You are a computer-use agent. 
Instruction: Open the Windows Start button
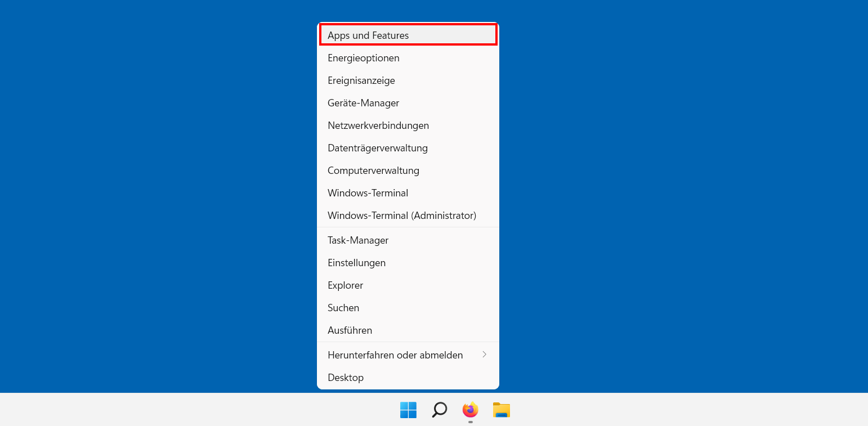408,410
